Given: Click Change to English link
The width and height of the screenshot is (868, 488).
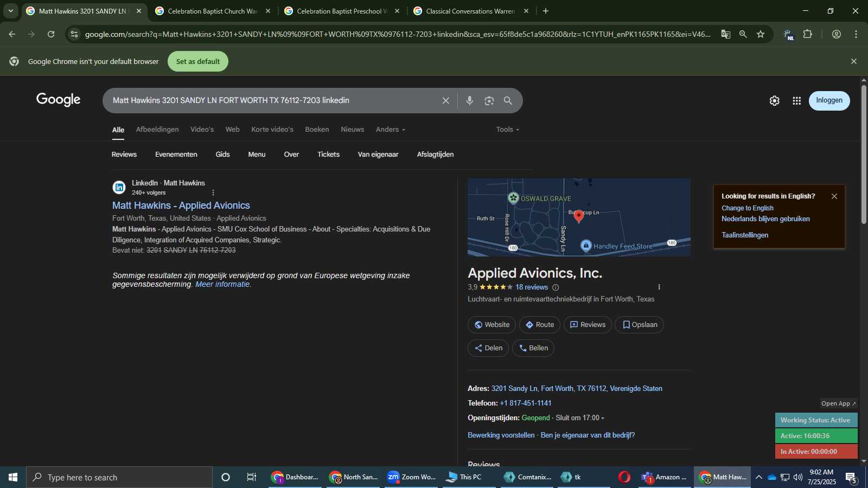Looking at the screenshot, I should point(748,208).
